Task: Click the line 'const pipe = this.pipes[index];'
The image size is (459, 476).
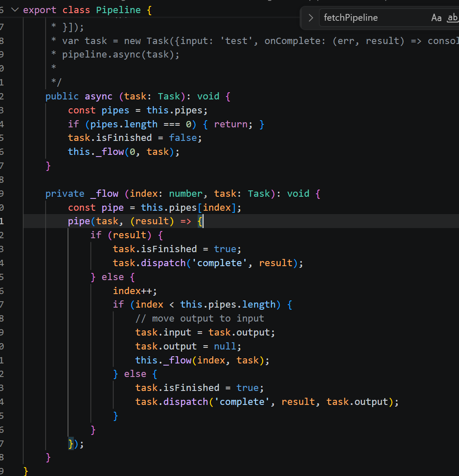Action: pyautogui.click(x=155, y=208)
